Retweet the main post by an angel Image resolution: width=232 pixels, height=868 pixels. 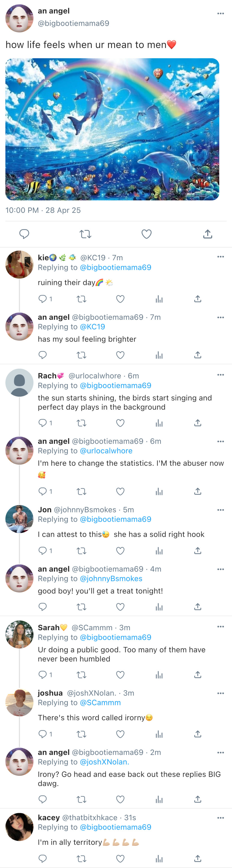[85, 234]
